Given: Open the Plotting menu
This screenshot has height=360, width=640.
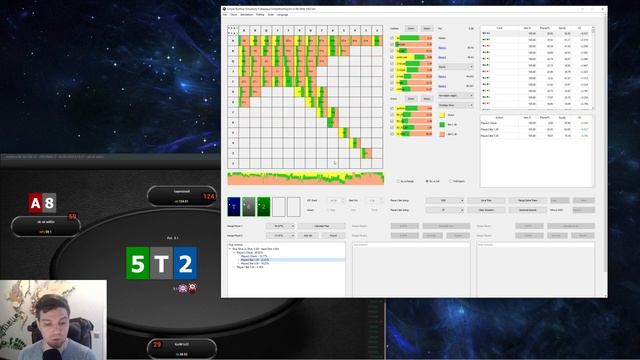Looking at the screenshot, I should 260,15.
